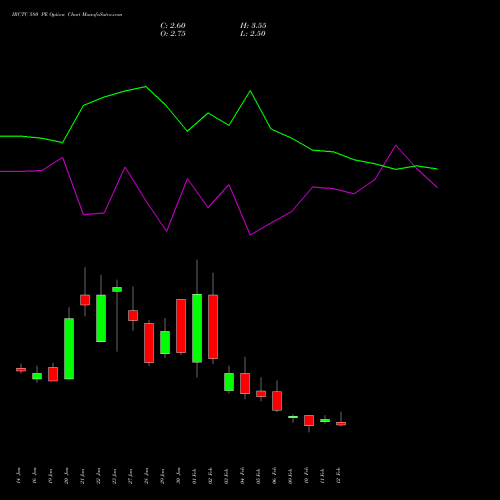Click the close value 'C: 2.60'
The image size is (500, 500).
click(x=173, y=26)
